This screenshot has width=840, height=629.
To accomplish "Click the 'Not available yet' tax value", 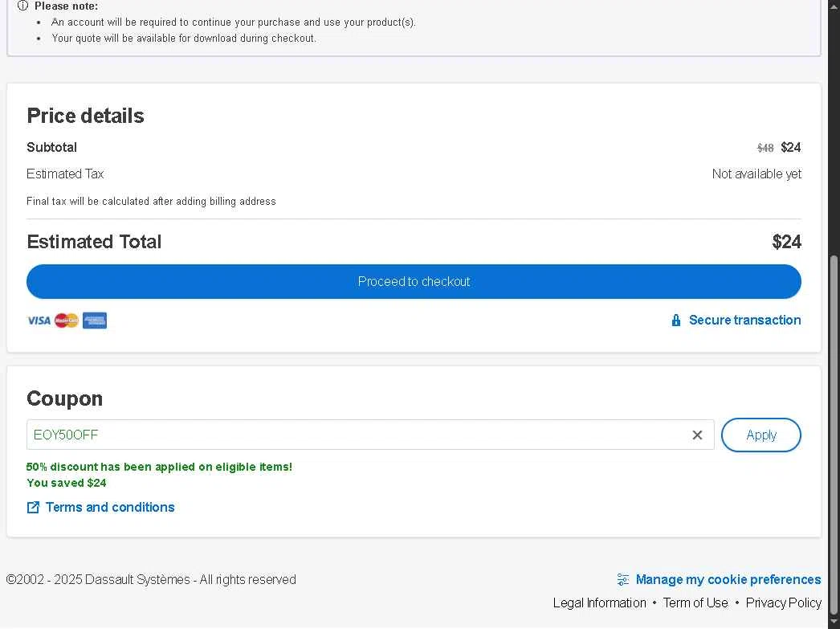I will 756,174.
